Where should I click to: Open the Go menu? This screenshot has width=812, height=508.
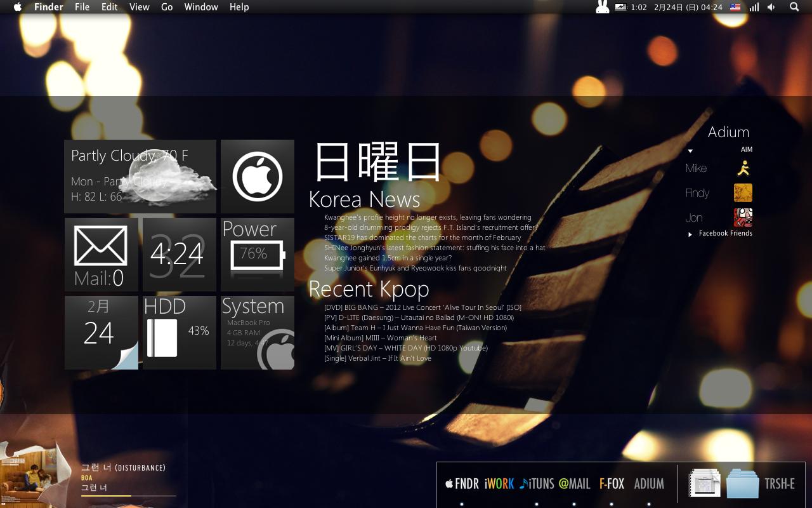[x=167, y=7]
